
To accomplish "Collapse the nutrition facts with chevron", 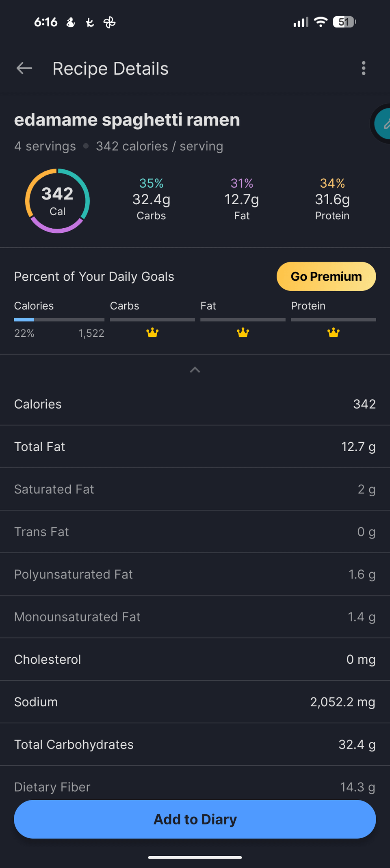I will point(195,370).
